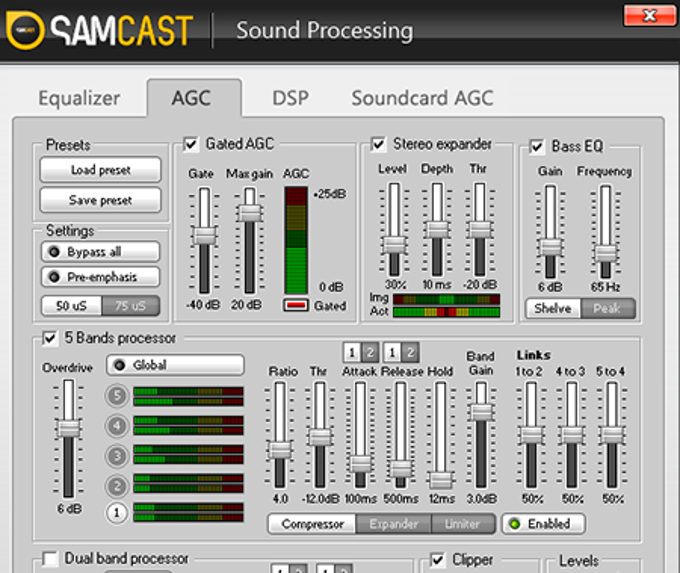The height and width of the screenshot is (573, 680).
Task: Choose the Peak bass filter
Action: pos(608,308)
